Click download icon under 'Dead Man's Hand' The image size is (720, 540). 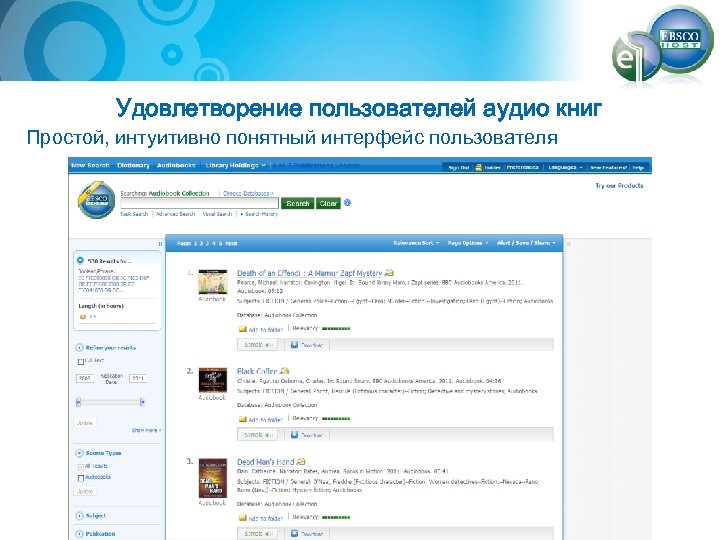[x=294, y=534]
